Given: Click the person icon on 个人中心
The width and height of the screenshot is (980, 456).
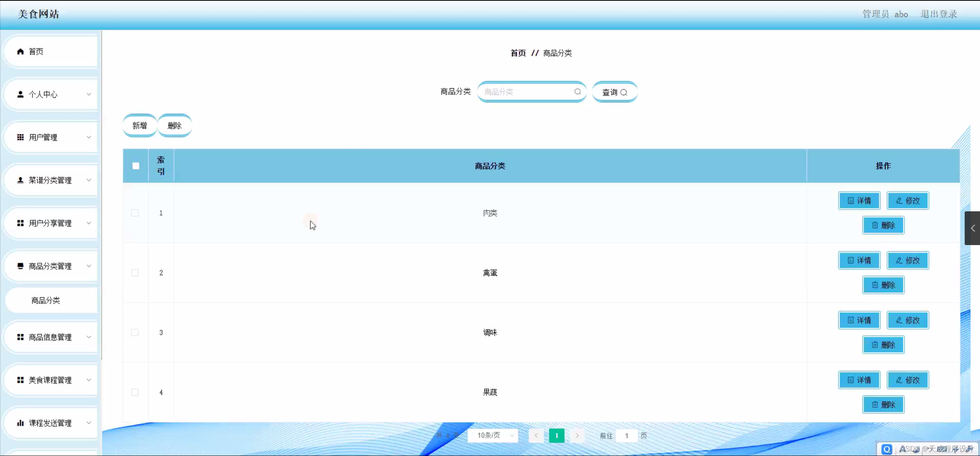Looking at the screenshot, I should [x=21, y=94].
